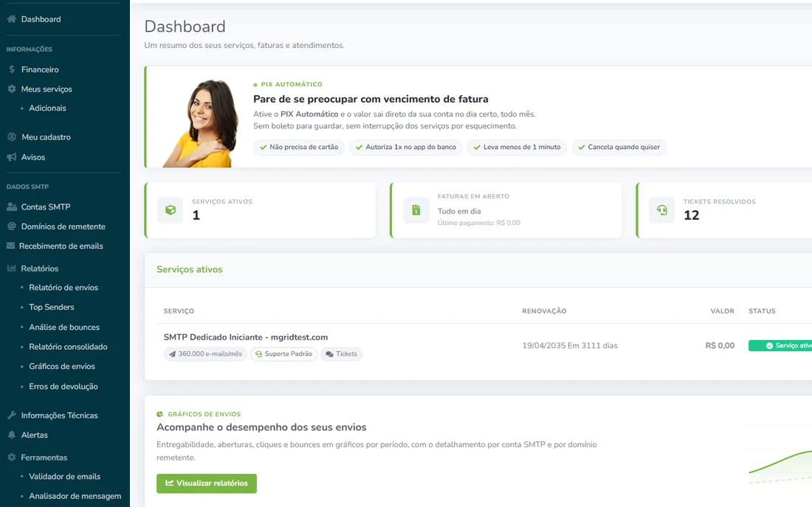Click the dollar sign icon beside Financeiro
This screenshot has width=812, height=507.
point(11,69)
